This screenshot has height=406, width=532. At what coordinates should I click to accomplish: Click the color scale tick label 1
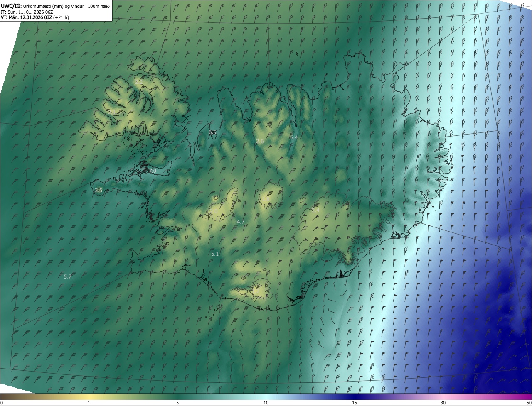click(89, 403)
